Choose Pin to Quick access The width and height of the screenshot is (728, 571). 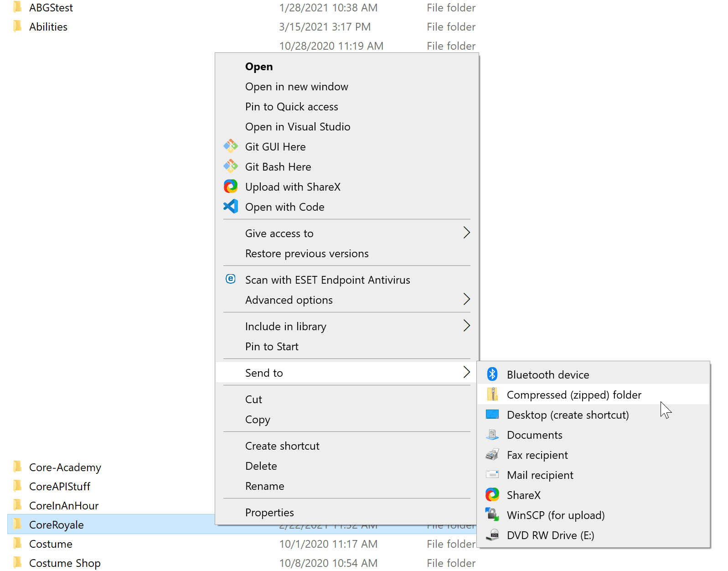291,107
